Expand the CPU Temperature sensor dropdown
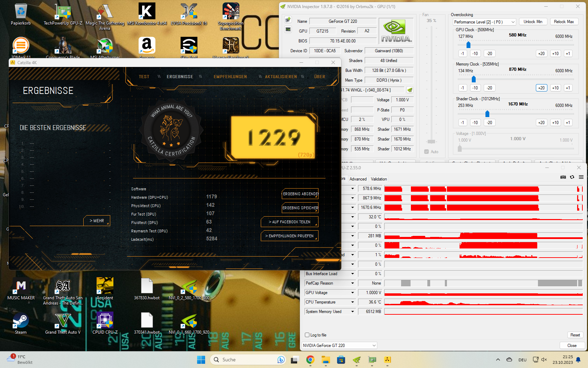The width and height of the screenshot is (588, 368). click(x=352, y=302)
